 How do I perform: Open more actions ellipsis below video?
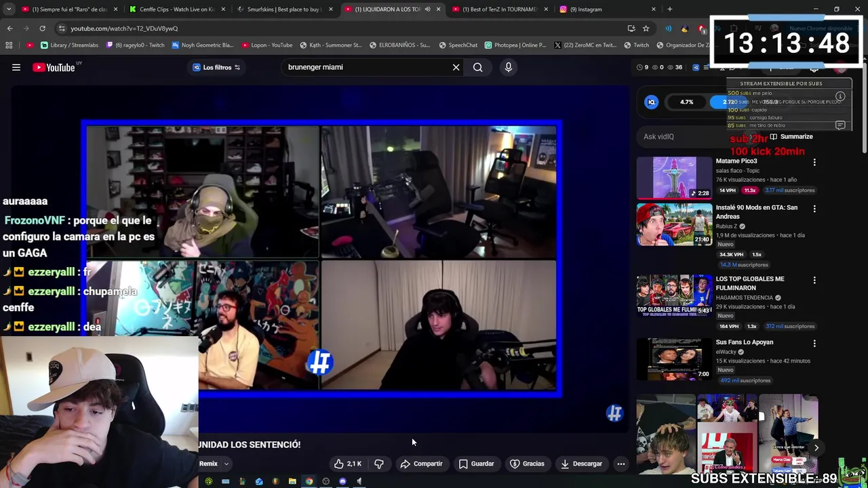point(620,464)
